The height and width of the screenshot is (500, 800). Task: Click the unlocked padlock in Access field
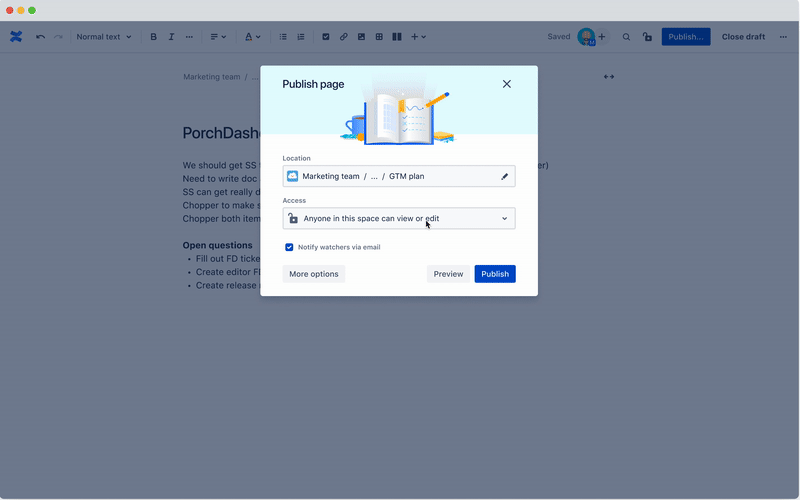[293, 218]
